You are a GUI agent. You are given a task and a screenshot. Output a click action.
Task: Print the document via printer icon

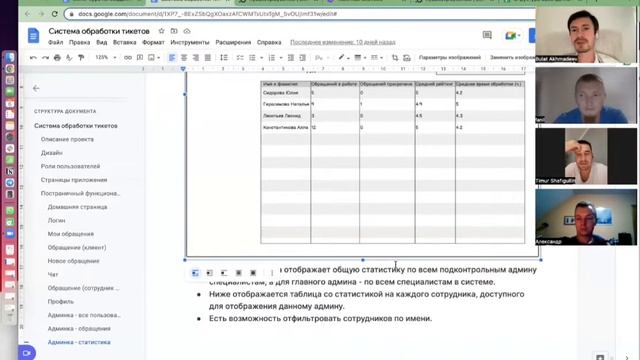pyautogui.click(x=57, y=58)
